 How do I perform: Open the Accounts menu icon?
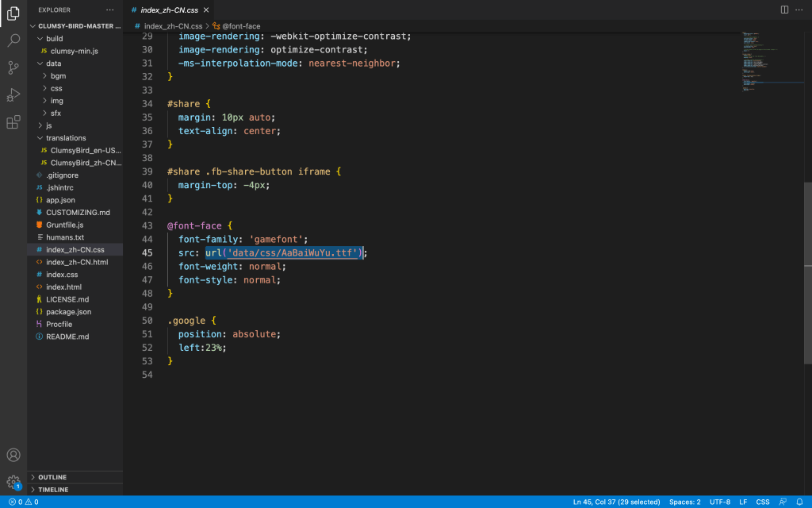pos(13,455)
